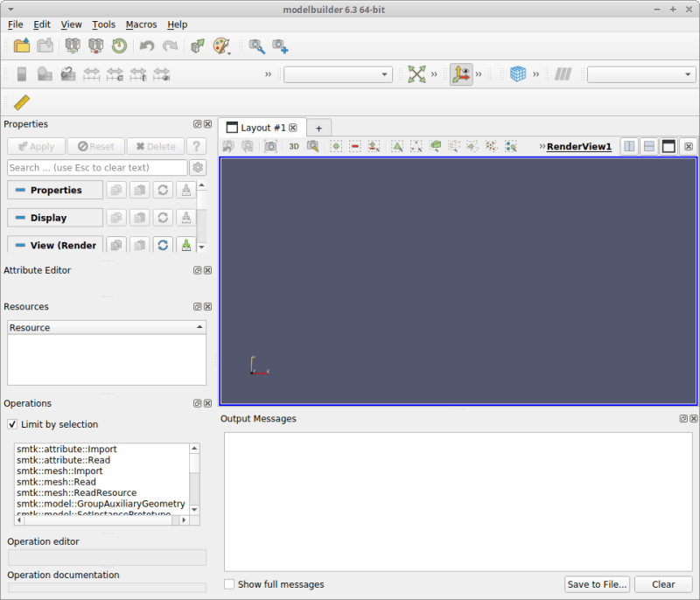The height and width of the screenshot is (600, 700).
Task: Click the Properties panel vertical scrollbar
Action: pyautogui.click(x=202, y=216)
